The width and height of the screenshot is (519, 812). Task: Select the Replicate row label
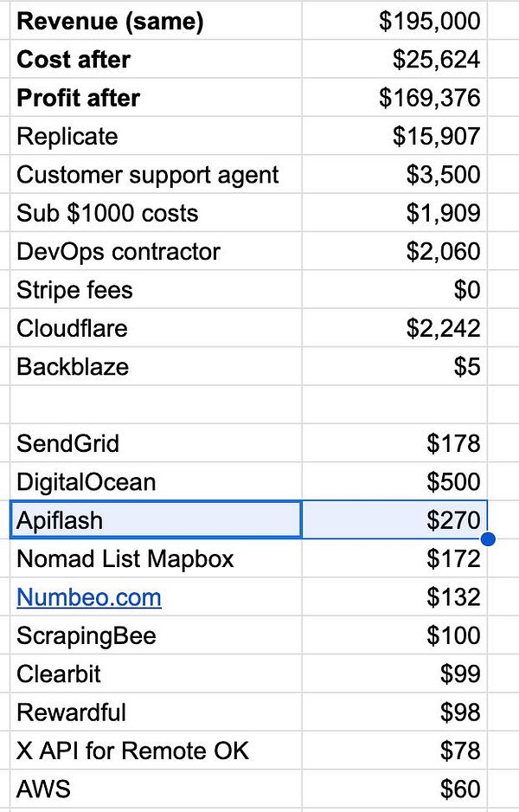coord(156,136)
